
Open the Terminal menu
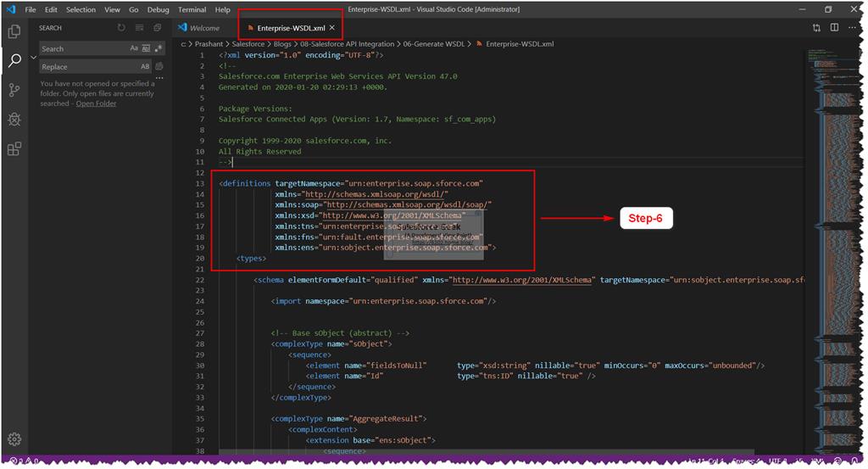point(192,9)
